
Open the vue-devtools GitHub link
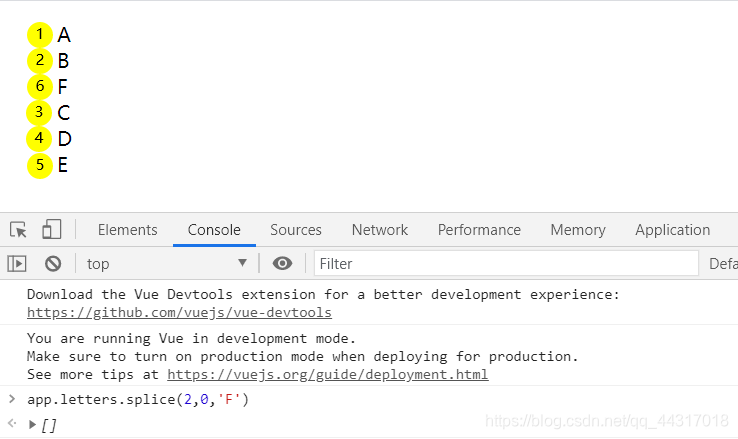click(179, 312)
